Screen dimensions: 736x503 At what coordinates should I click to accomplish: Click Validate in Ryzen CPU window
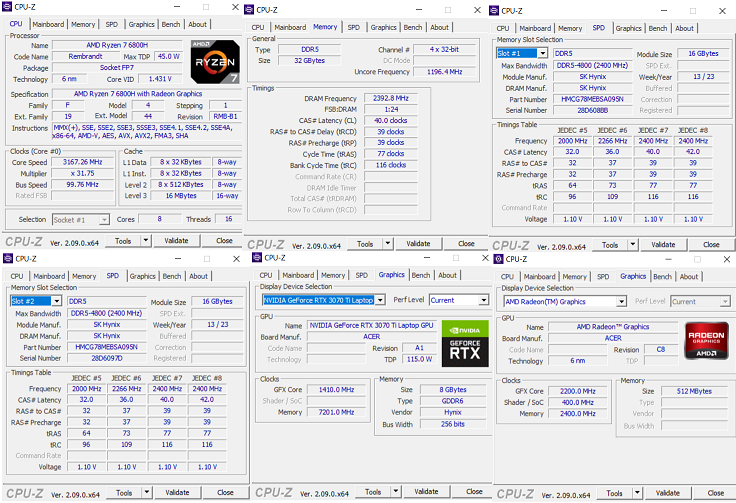point(176,240)
